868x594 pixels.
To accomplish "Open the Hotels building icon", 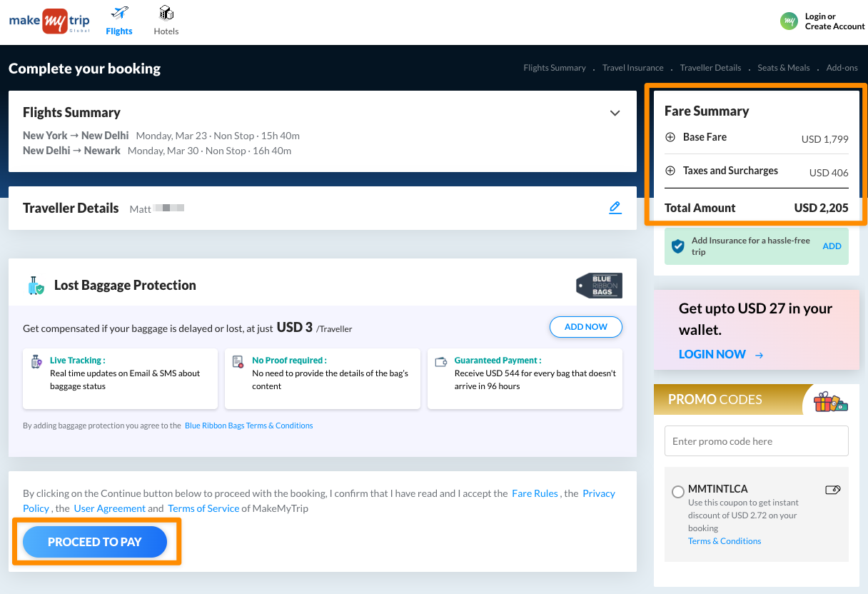I will pyautogui.click(x=166, y=14).
